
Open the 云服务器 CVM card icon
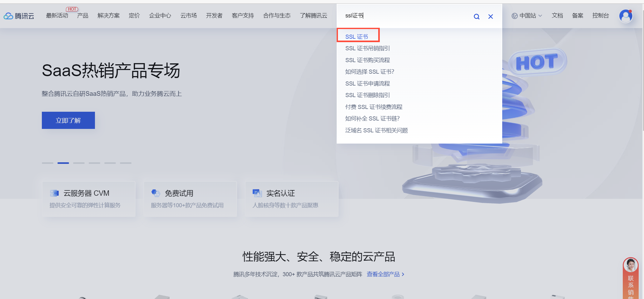point(54,193)
